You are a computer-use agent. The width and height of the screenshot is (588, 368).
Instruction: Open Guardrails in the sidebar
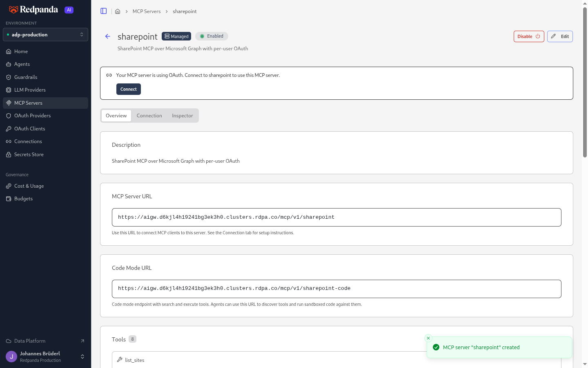pyautogui.click(x=45, y=77)
